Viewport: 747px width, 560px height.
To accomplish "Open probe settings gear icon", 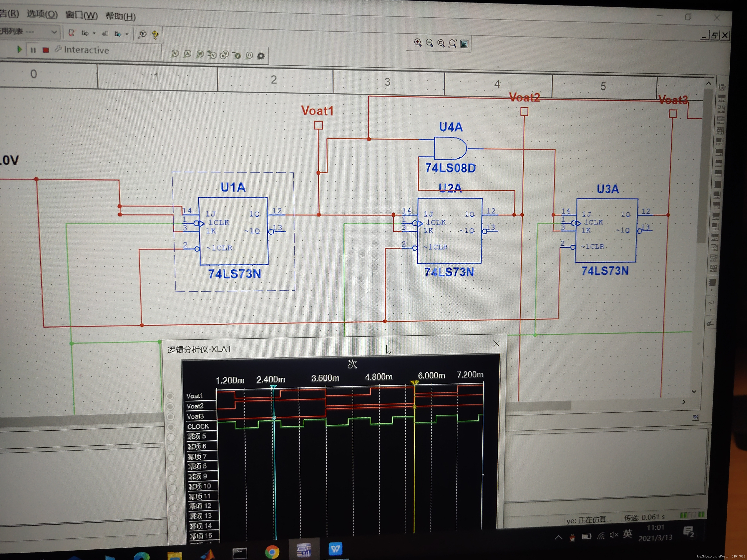I will tap(261, 56).
